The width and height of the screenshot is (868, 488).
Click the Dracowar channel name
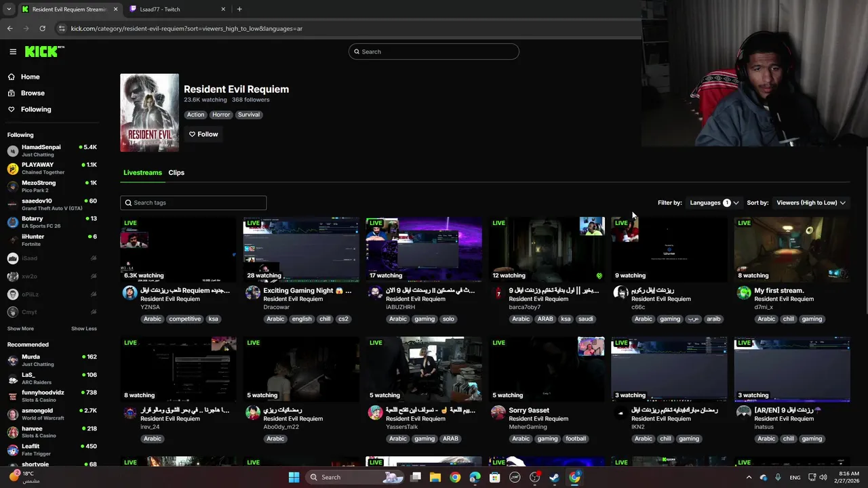point(277,307)
